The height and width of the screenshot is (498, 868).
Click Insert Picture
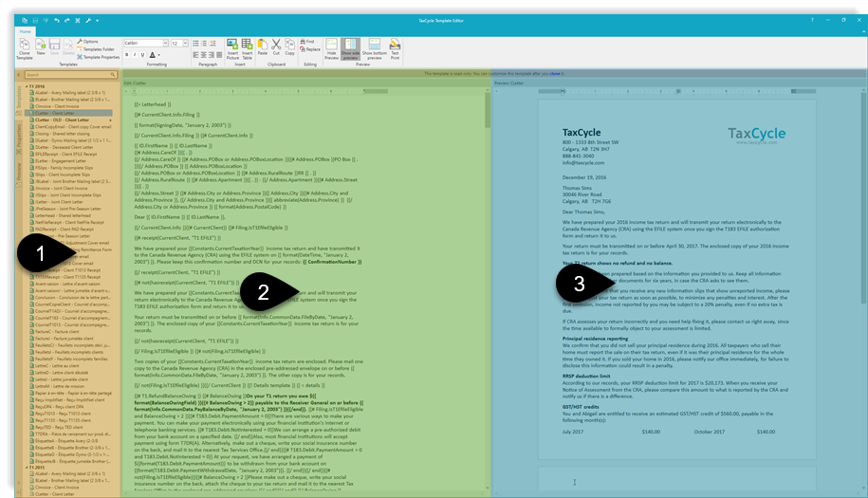click(x=232, y=49)
